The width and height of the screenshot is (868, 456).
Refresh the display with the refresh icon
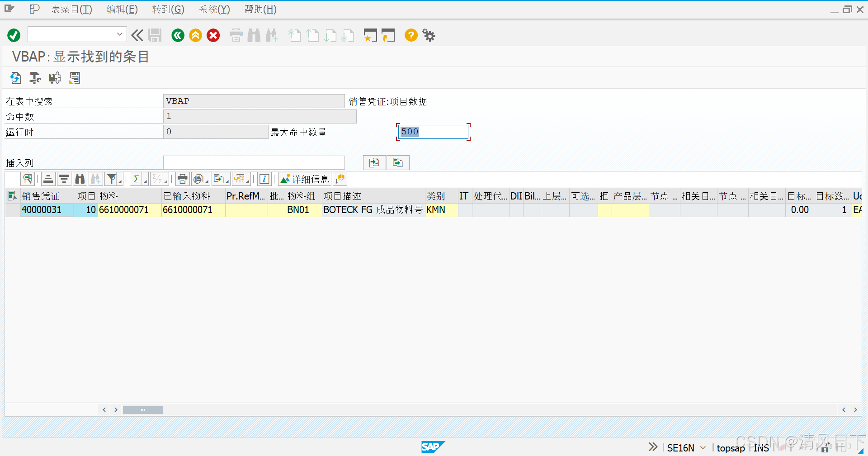coord(15,78)
